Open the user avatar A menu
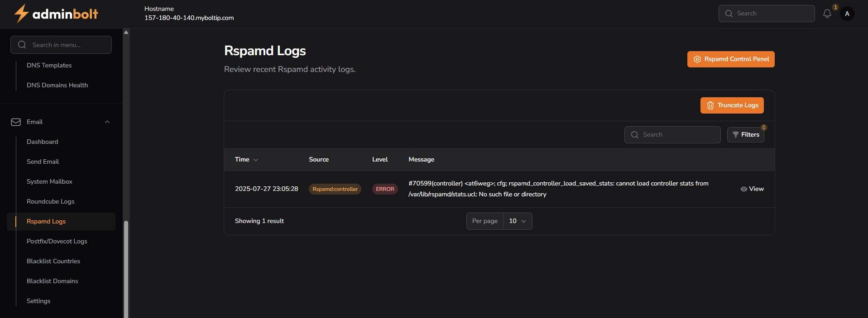 coord(847,14)
